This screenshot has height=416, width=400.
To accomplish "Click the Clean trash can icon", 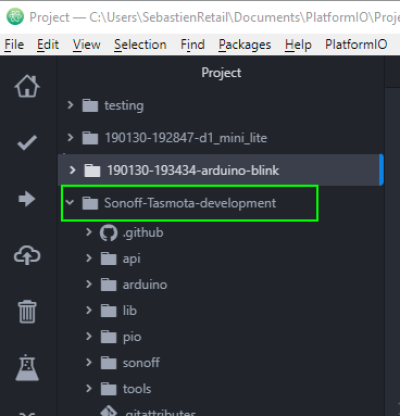I will (x=27, y=312).
